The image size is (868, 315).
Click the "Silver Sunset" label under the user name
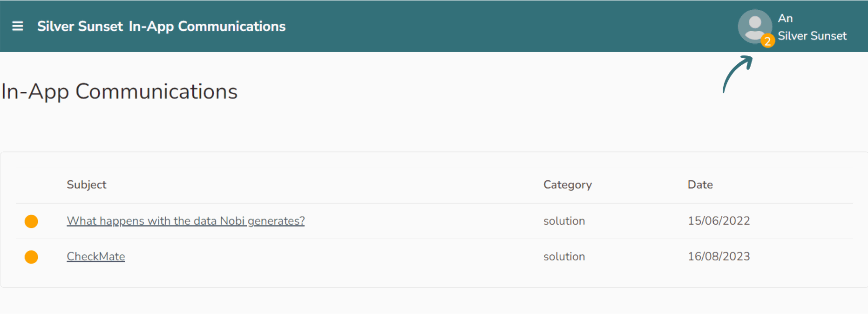click(x=812, y=36)
